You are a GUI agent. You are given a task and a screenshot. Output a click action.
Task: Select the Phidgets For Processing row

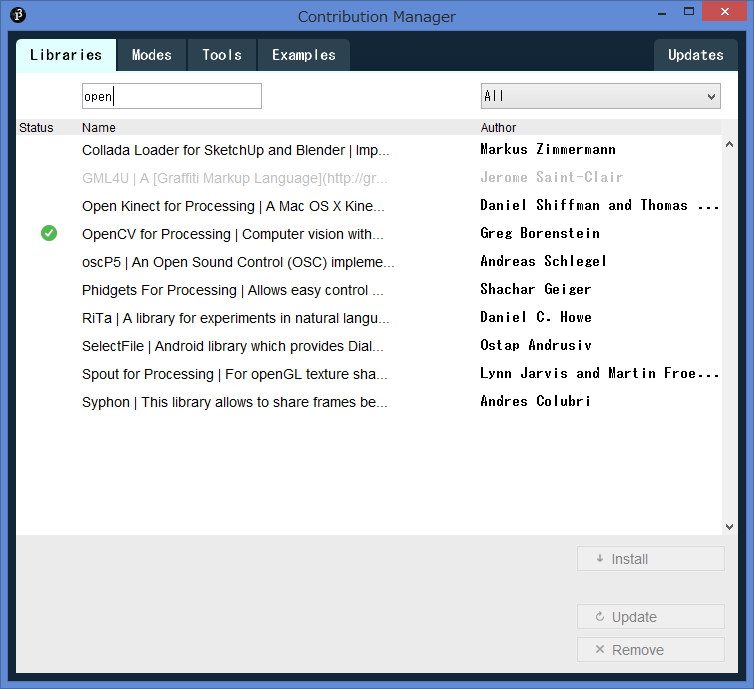click(369, 290)
